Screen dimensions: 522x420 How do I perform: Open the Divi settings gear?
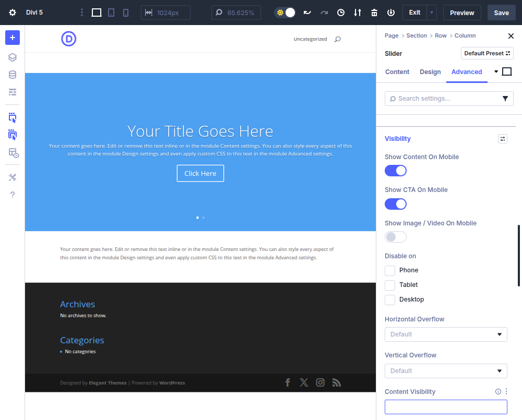click(x=13, y=13)
